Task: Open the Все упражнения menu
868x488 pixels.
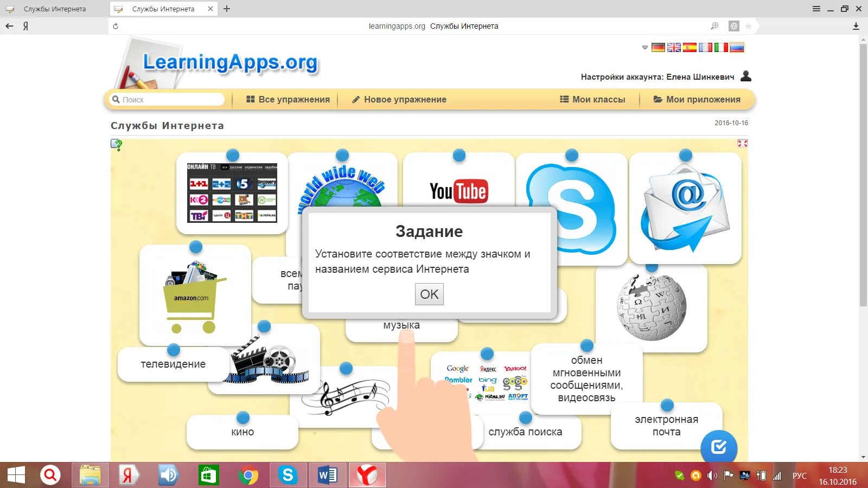Action: (x=288, y=100)
